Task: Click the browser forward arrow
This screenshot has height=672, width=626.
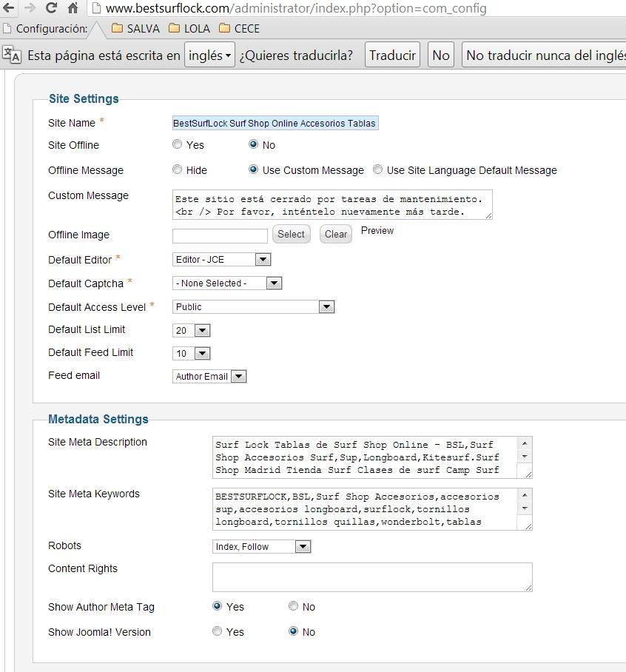Action: pos(30,7)
